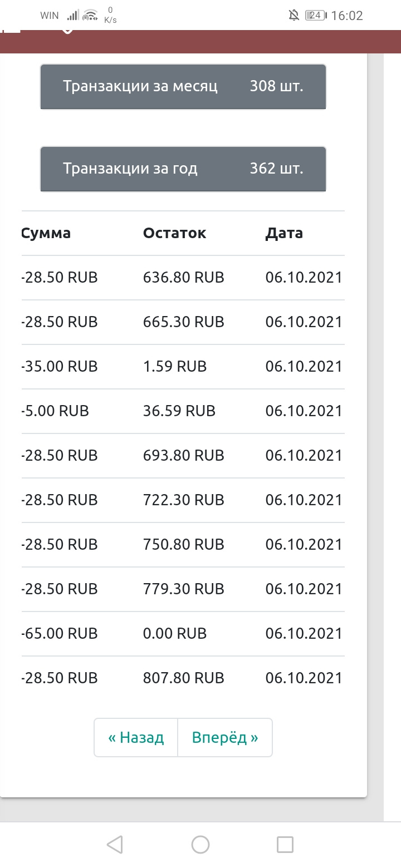Tap the cellular signal bars icon
401x868 pixels.
pos(72,16)
